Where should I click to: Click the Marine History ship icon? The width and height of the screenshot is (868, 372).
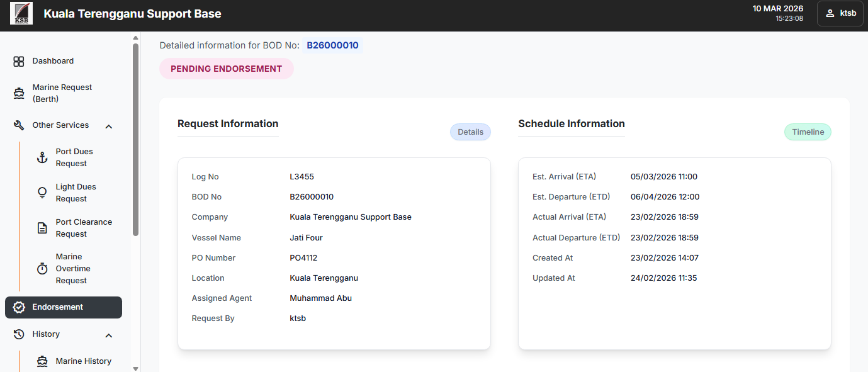tap(42, 361)
